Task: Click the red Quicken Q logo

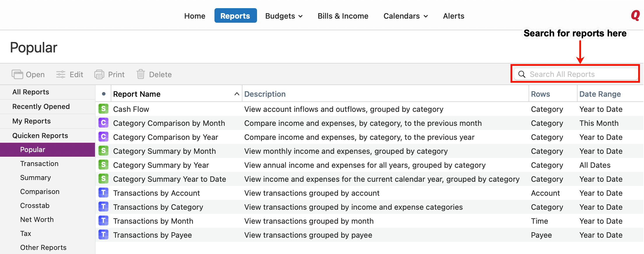Action: click(x=635, y=15)
